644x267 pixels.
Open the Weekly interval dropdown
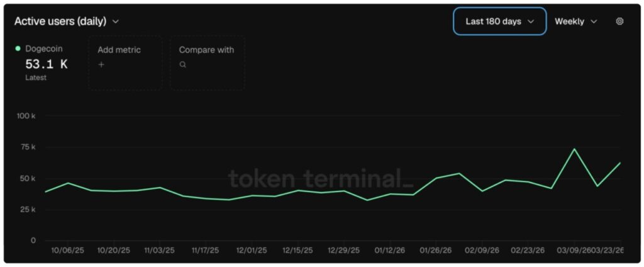(575, 21)
